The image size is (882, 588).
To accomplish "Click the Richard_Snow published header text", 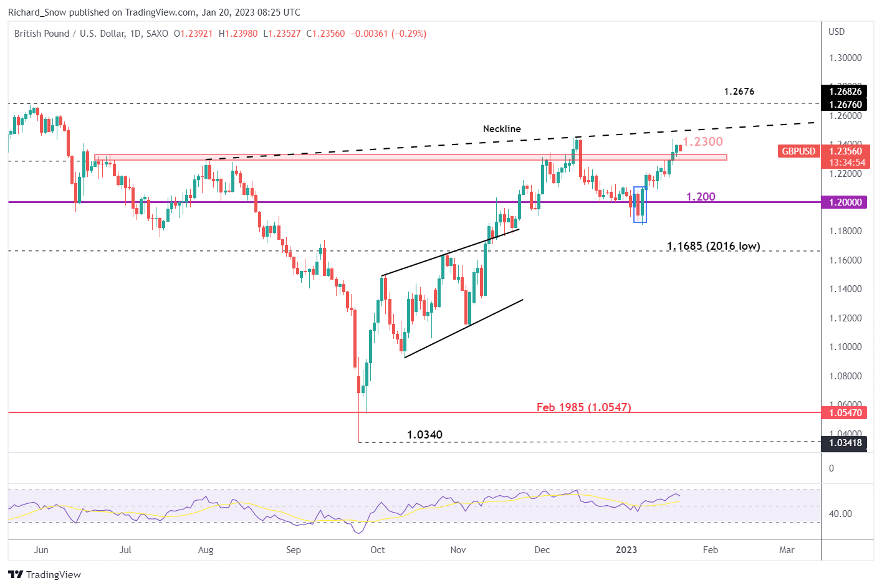I will pos(154,12).
